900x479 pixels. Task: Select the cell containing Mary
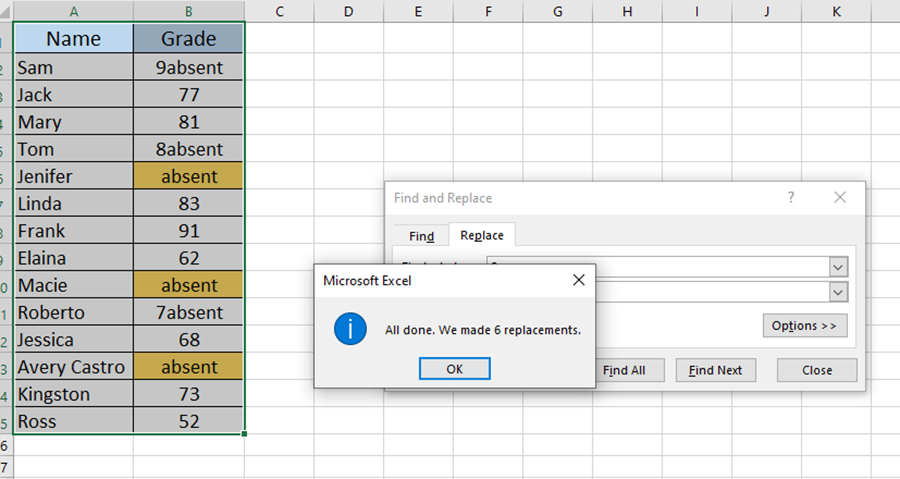tap(73, 122)
